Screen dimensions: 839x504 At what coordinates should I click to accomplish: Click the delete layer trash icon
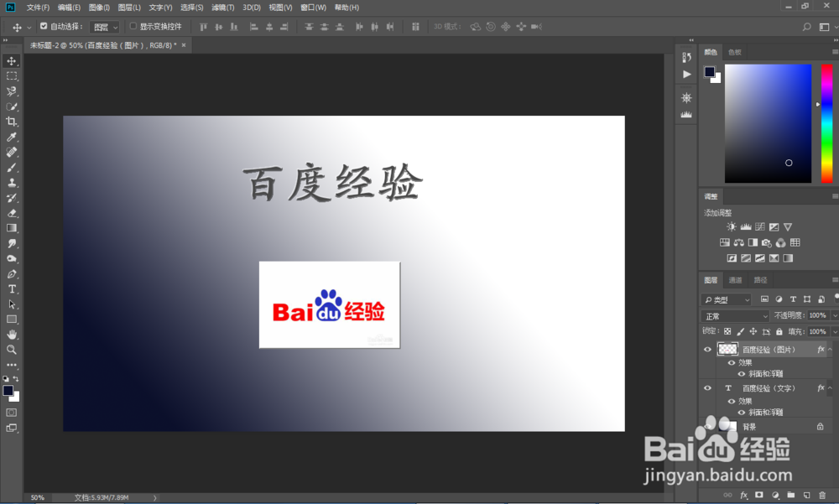822,496
